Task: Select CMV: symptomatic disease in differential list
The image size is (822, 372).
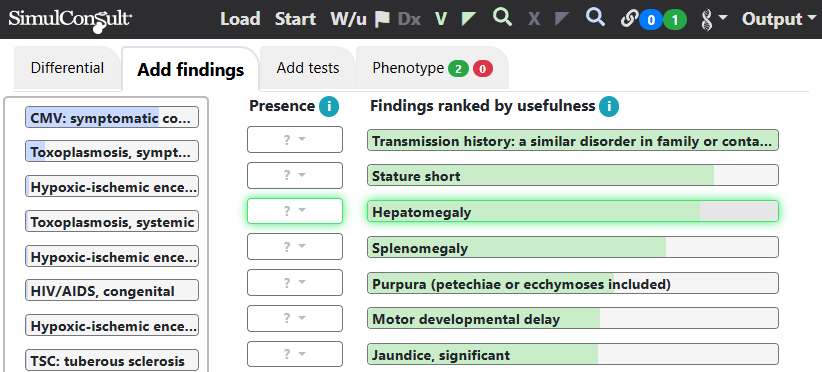Action: [x=112, y=117]
